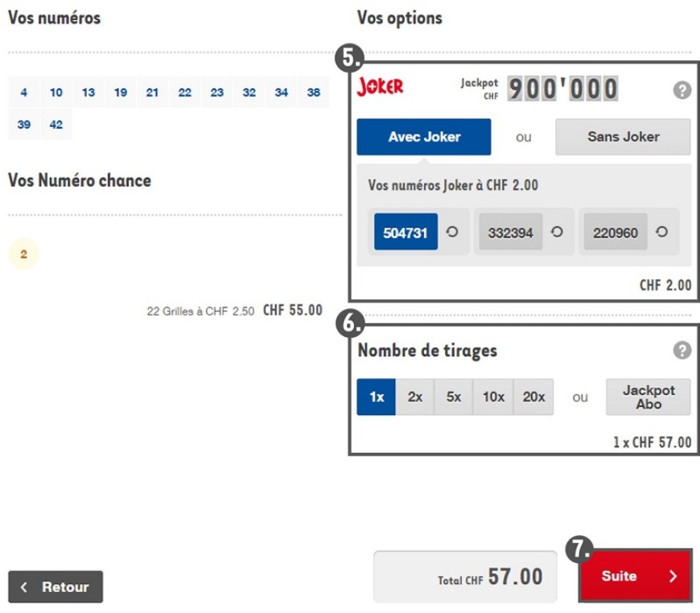Click the Joker help question mark icon
The image size is (700, 613).
[681, 90]
